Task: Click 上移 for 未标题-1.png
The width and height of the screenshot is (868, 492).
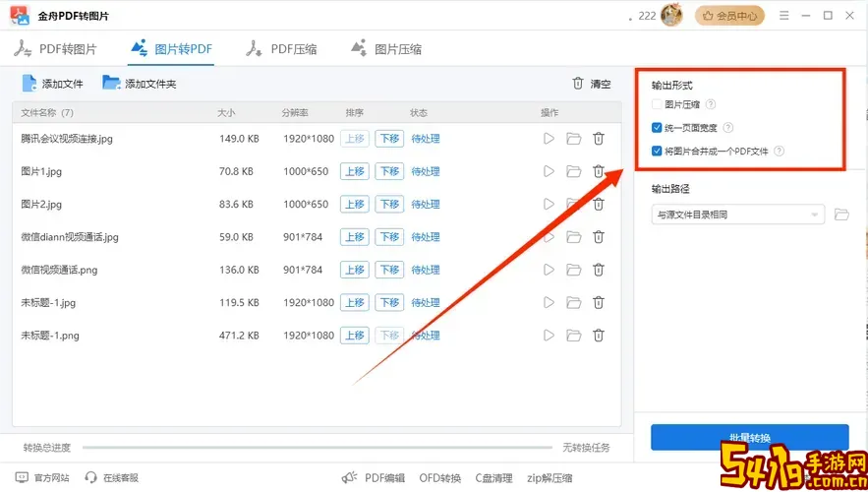Action: coord(354,336)
